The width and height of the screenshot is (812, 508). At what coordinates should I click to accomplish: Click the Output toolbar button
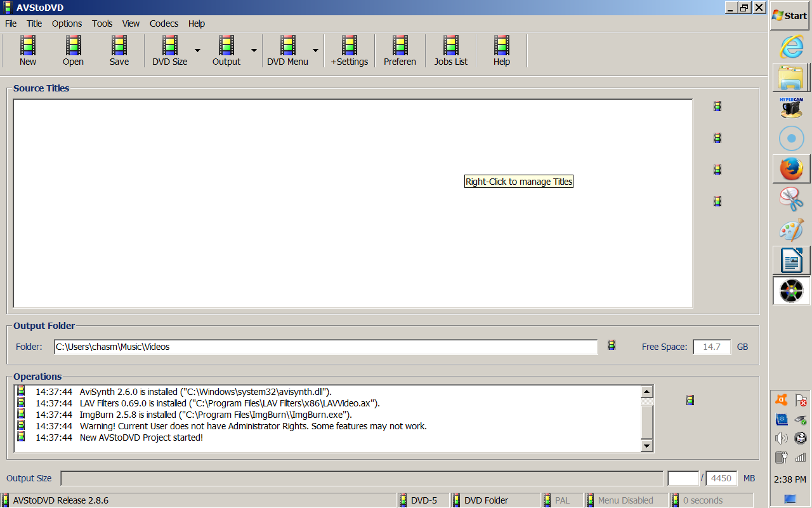(226, 51)
